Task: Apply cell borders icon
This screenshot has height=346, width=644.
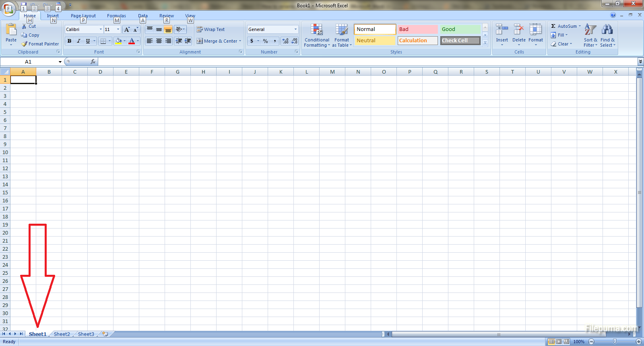Action: [x=103, y=41]
